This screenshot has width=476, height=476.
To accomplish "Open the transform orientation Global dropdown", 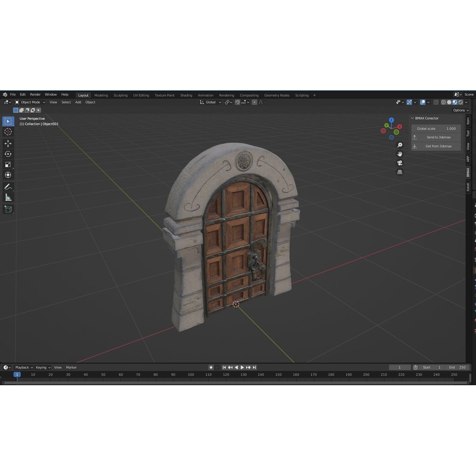I will [x=210, y=102].
